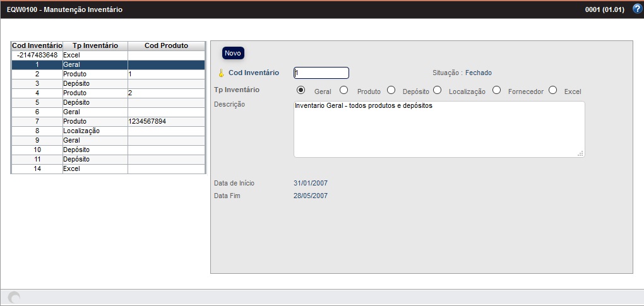The width and height of the screenshot is (644, 306).
Task: Select the Fornecedor radio button
Action: pos(496,90)
